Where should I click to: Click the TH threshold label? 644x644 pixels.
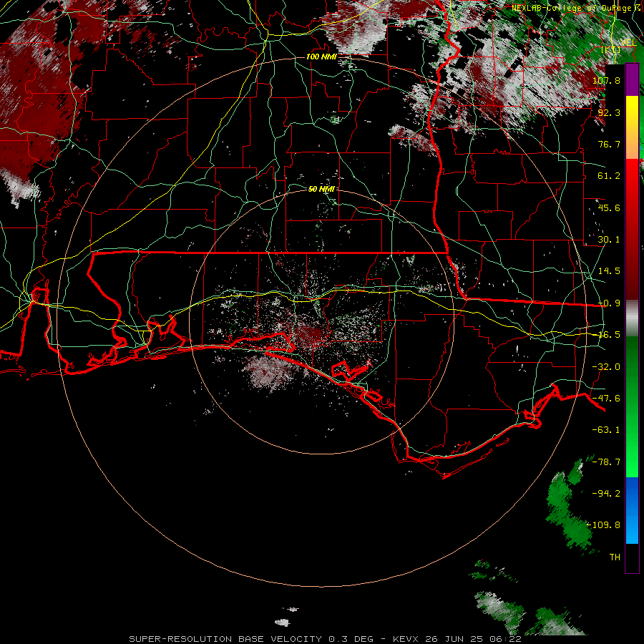[615, 557]
